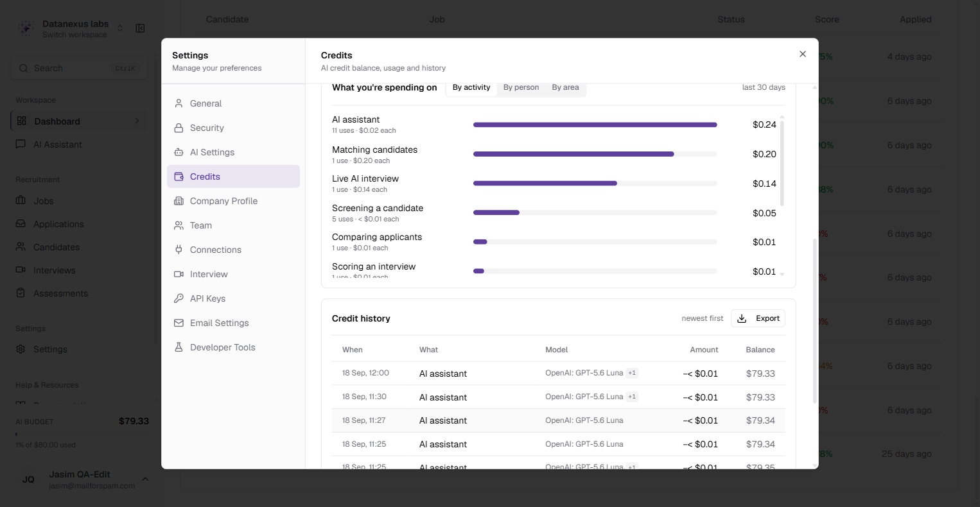Open AI Assistant in the sidebar
The image size is (980, 507).
(x=79, y=144)
